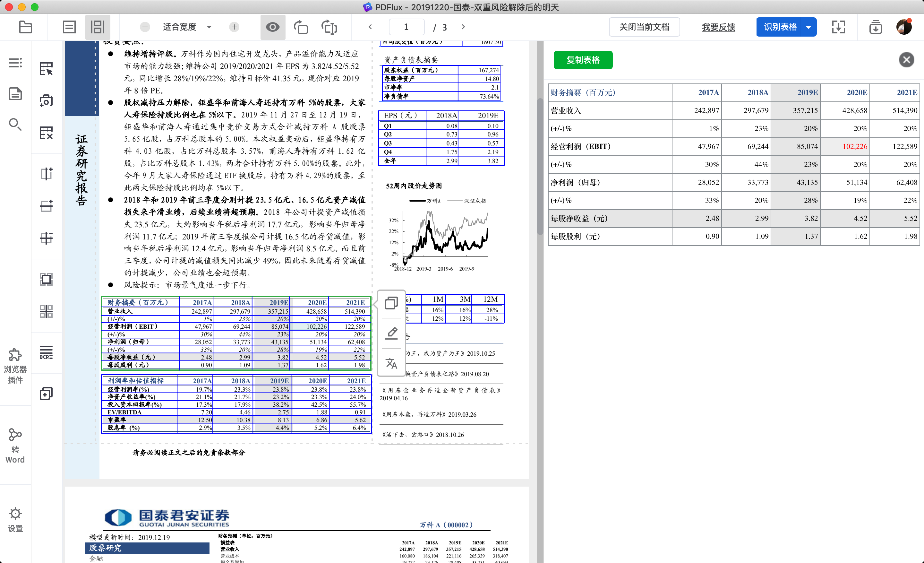Click the page number input field

[406, 27]
